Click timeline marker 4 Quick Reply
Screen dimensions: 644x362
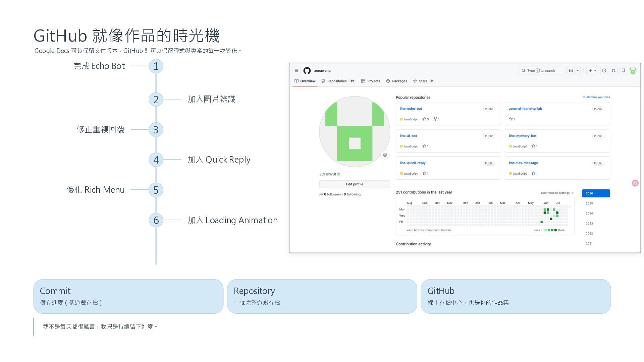[156, 160]
